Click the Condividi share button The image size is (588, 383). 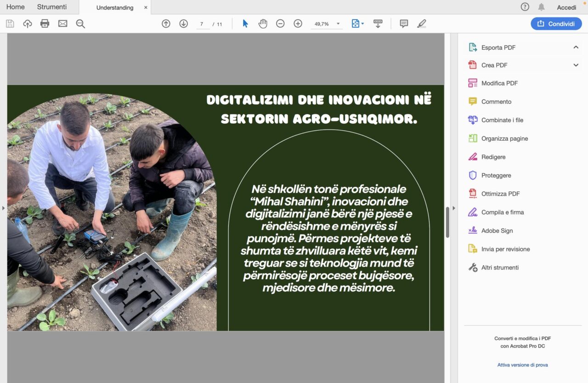pyautogui.click(x=556, y=24)
